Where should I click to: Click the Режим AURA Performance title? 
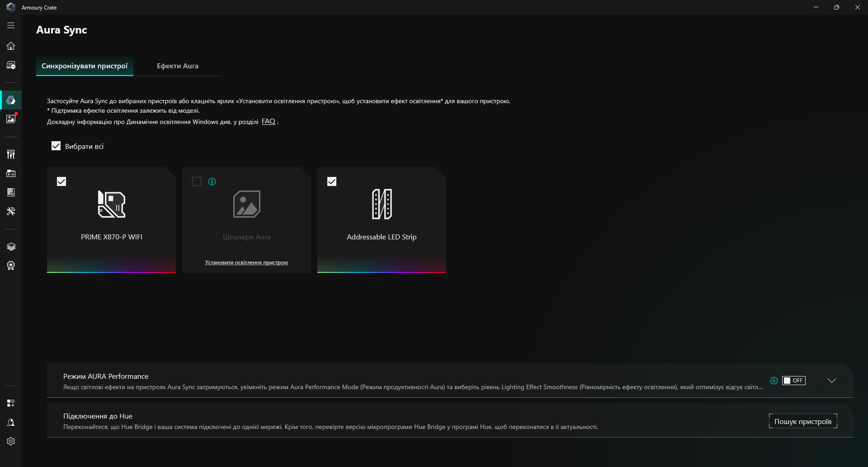[x=106, y=376]
